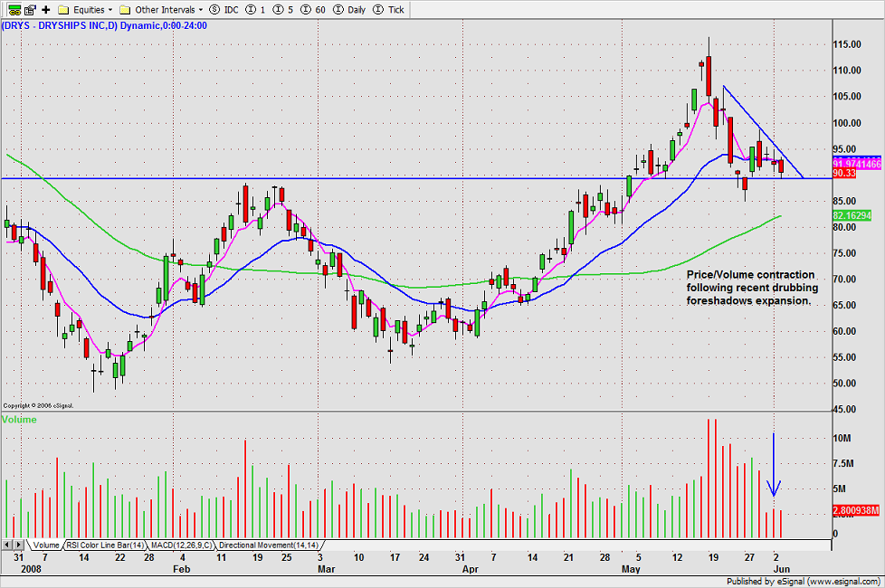Switch to 1-minute interval
The height and width of the screenshot is (588, 885).
coord(256,10)
